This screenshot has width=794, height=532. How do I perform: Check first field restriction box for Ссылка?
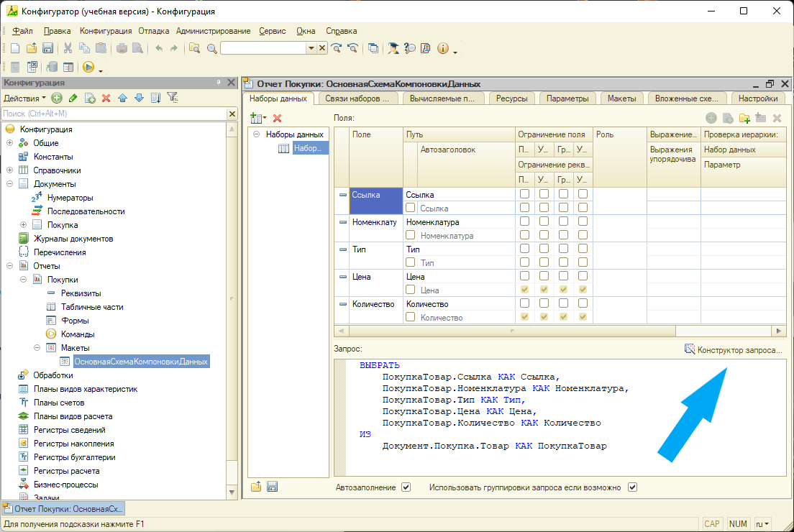click(524, 194)
